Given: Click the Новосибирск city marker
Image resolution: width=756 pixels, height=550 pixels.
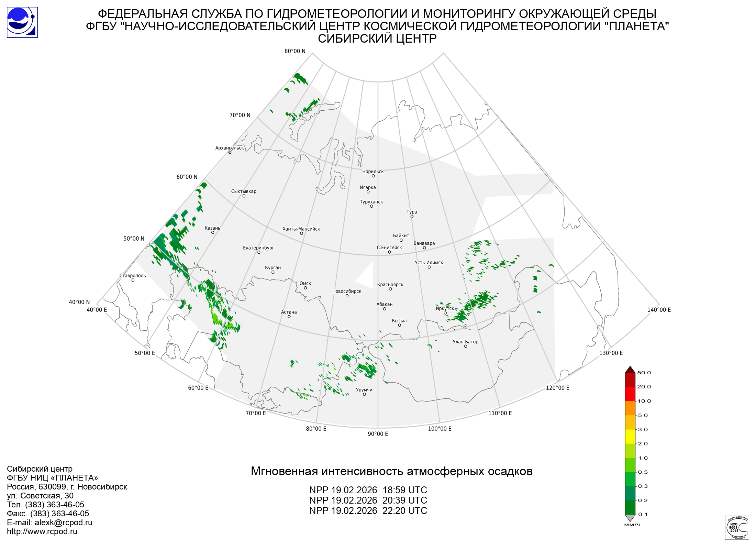Looking at the screenshot, I should (x=347, y=296).
